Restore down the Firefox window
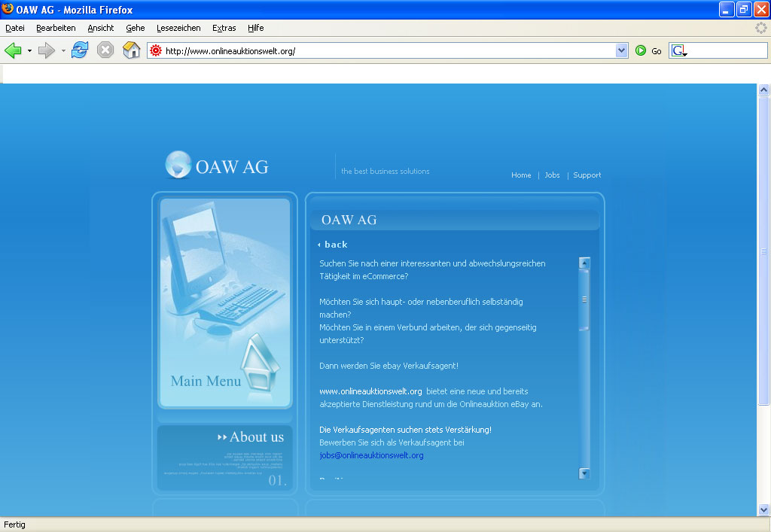The width and height of the screenshot is (771, 532). (x=743, y=9)
